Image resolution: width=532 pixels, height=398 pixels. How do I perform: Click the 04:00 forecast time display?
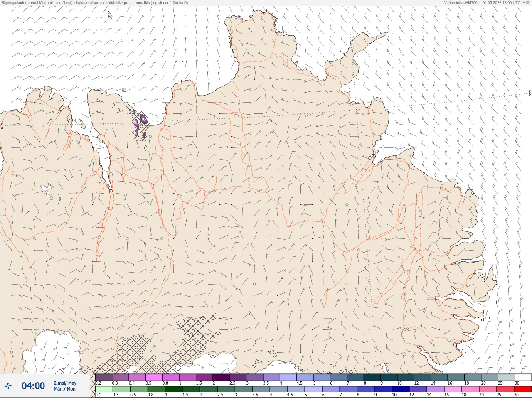click(33, 386)
